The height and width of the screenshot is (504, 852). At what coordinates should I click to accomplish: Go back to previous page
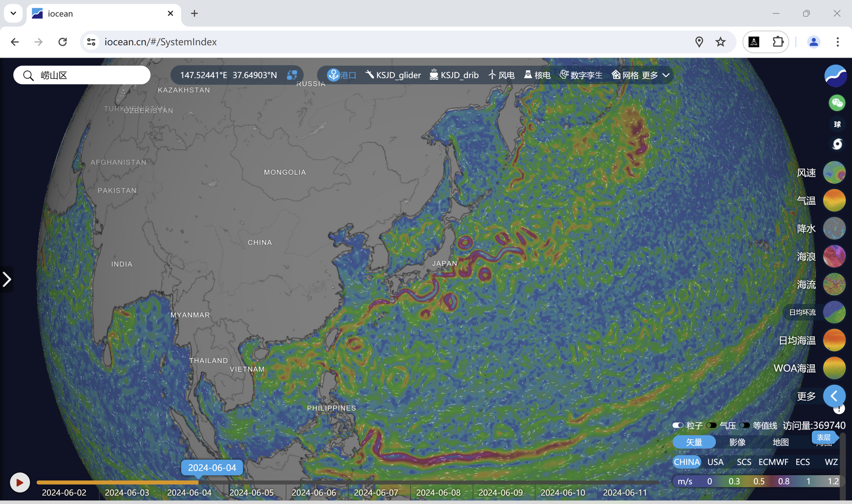click(x=15, y=42)
